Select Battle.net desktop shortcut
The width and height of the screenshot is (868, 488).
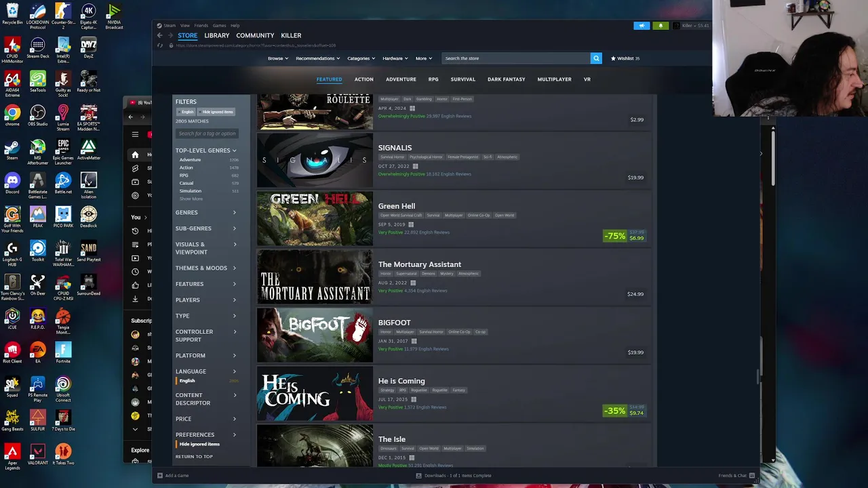point(63,184)
